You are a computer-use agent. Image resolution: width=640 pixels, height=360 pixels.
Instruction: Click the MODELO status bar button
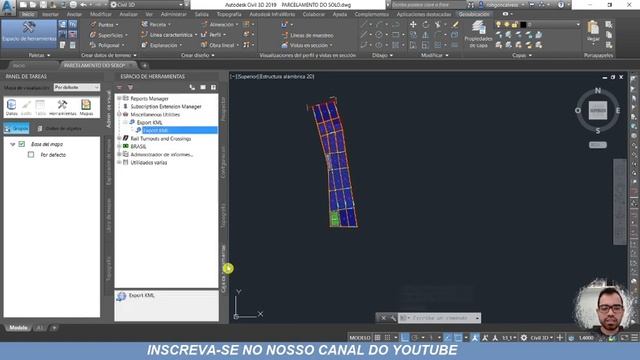click(x=360, y=338)
